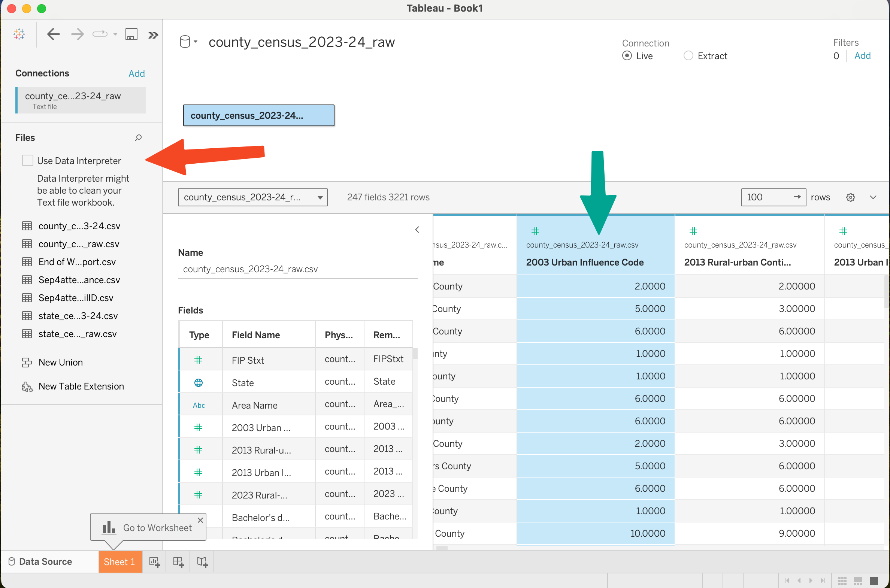The width and height of the screenshot is (890, 588).
Task: Select county_c..._raw.csv file
Action: [79, 244]
